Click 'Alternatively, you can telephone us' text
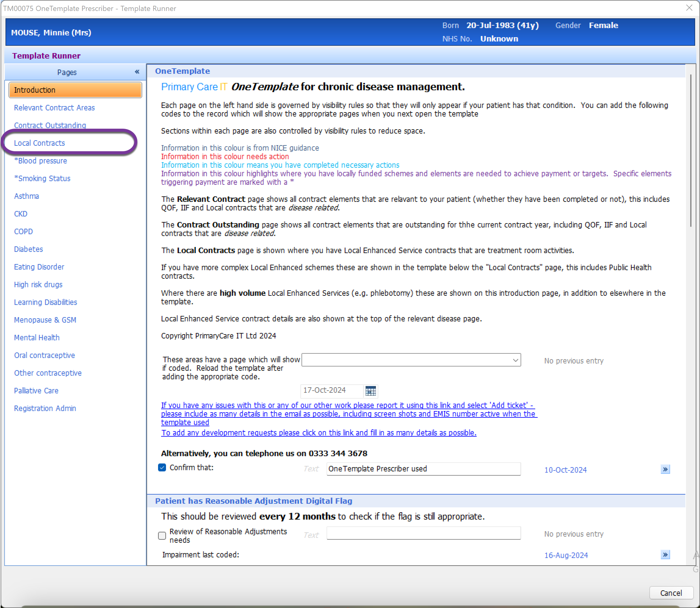This screenshot has height=608, width=700. coord(264,453)
